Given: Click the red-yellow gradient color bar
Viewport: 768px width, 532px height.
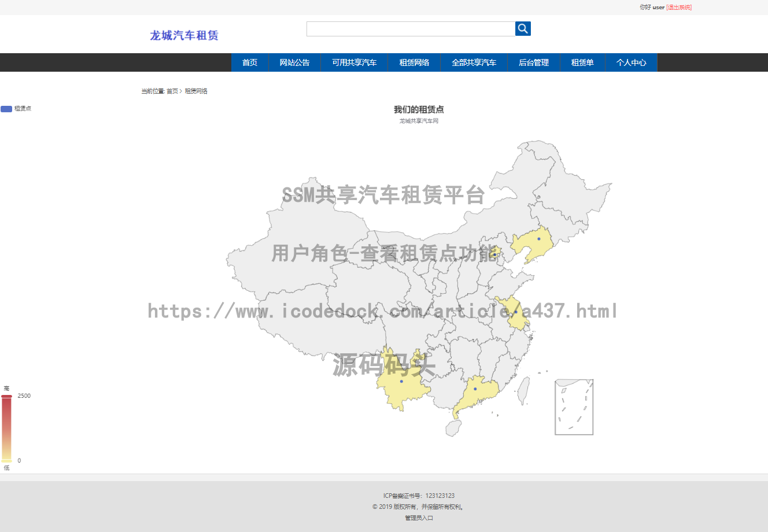Looking at the screenshot, I should click(x=6, y=428).
